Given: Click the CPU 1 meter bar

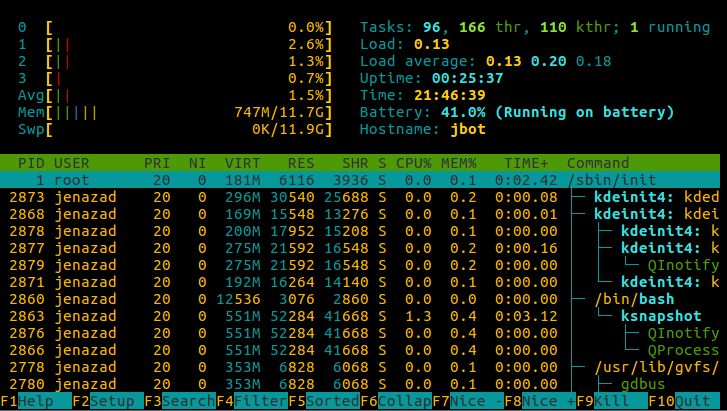Looking at the screenshot, I should point(175,45).
